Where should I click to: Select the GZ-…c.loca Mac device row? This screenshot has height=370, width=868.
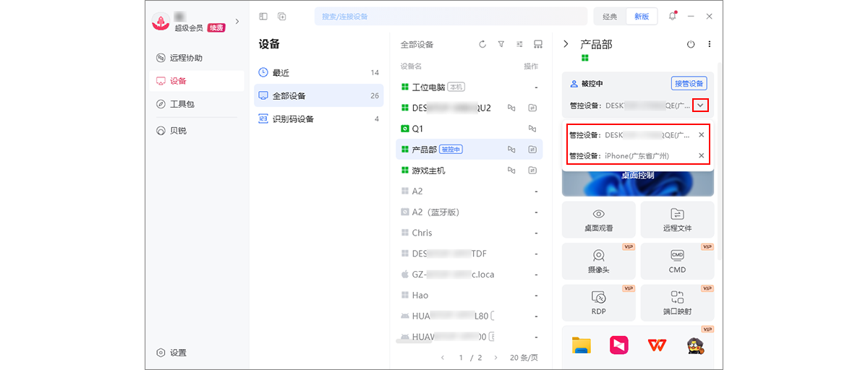(x=470, y=275)
